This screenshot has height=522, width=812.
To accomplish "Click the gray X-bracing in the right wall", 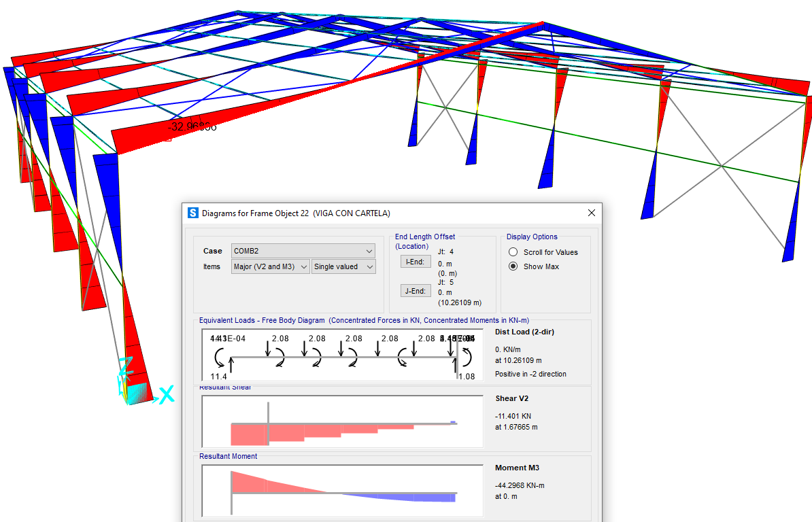I will 720,164.
